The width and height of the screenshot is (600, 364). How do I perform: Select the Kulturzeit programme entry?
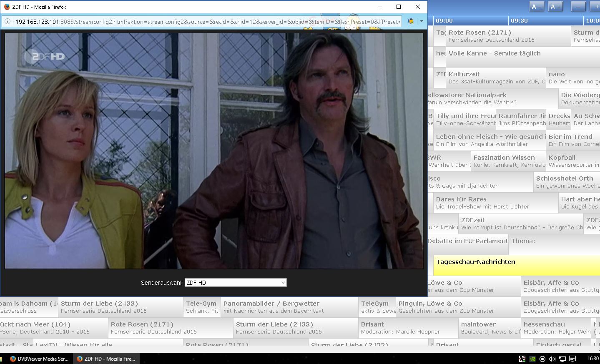(496, 78)
